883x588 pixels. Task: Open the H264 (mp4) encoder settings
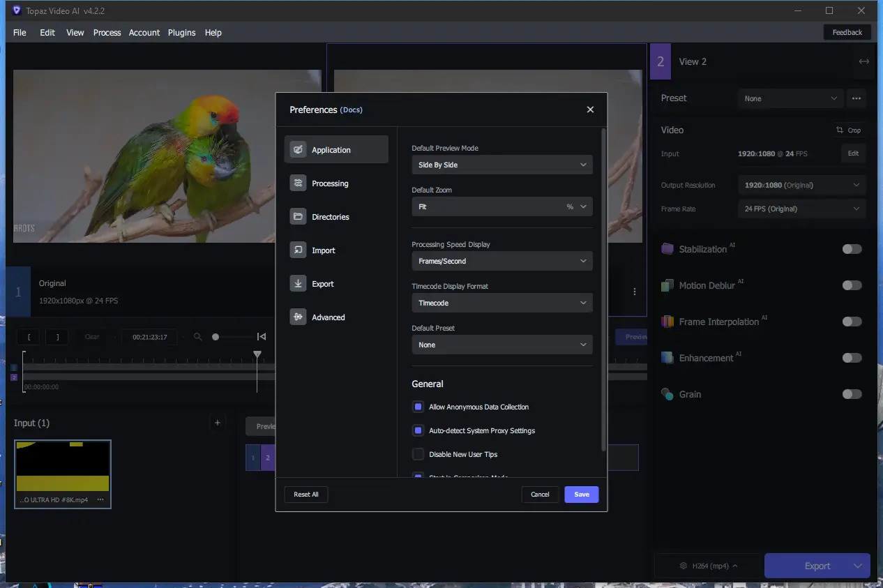[x=708, y=566]
